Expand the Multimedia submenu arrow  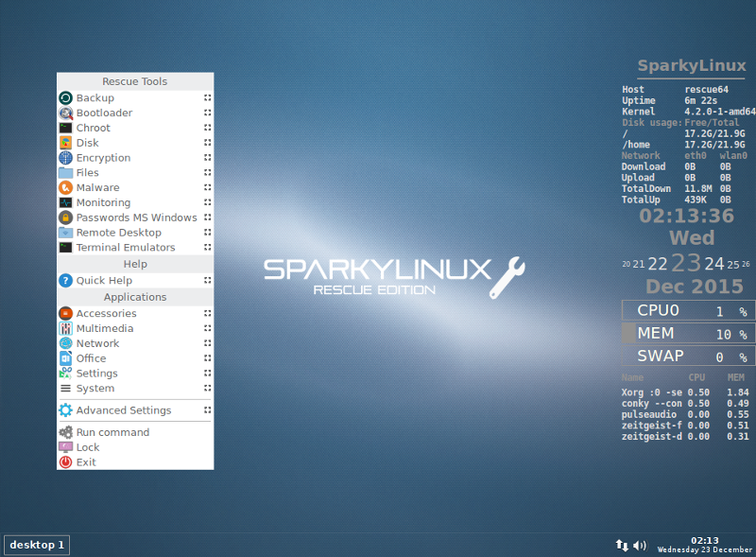tap(207, 328)
